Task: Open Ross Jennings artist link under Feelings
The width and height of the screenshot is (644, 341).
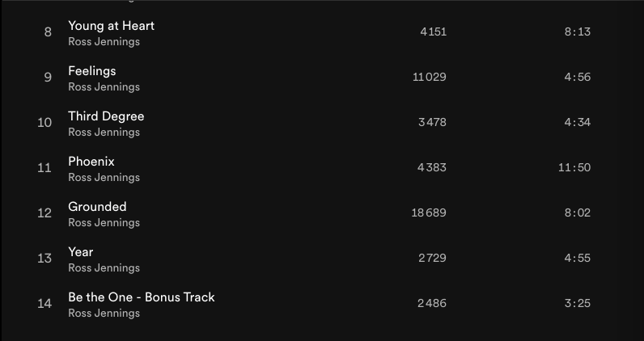Action: [104, 87]
